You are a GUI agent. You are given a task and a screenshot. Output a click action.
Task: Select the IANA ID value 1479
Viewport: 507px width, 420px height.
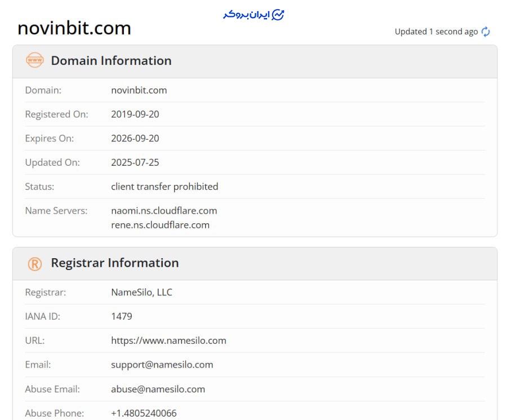pos(122,316)
